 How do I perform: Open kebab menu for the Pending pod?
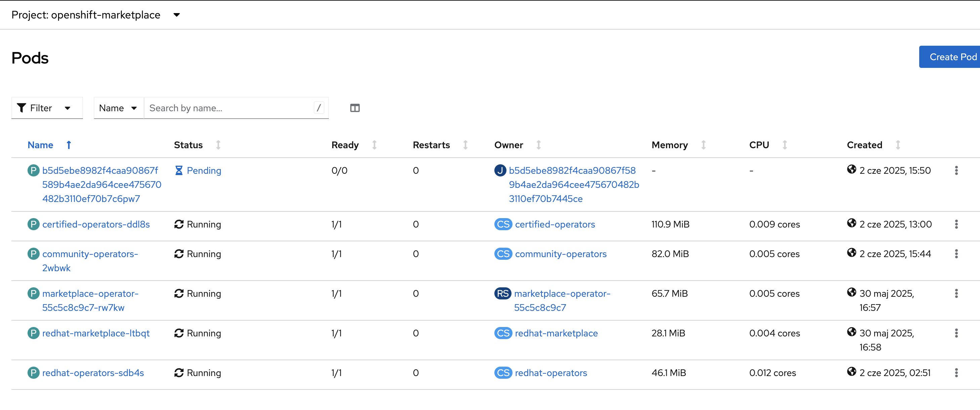tap(956, 170)
